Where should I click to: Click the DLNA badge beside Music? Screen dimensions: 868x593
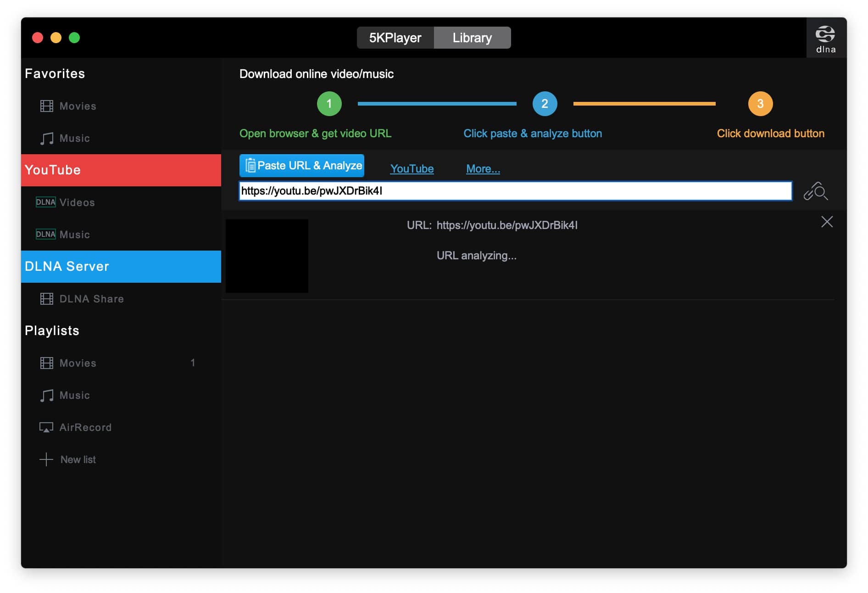[x=45, y=235]
